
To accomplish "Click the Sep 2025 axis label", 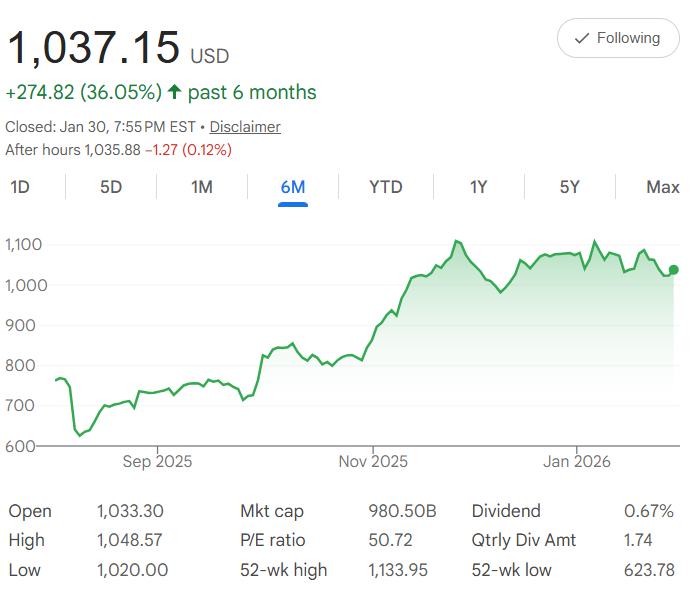I will tap(157, 462).
